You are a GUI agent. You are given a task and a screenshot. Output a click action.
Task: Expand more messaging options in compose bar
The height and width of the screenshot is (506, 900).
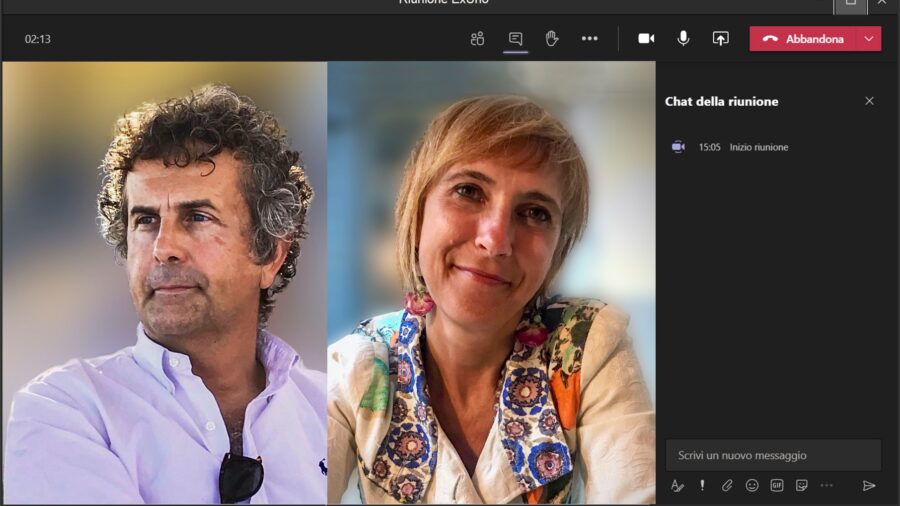(826, 485)
